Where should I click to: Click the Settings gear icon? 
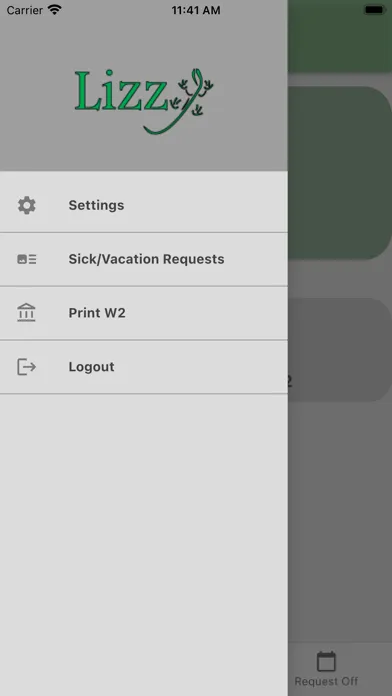click(x=27, y=206)
